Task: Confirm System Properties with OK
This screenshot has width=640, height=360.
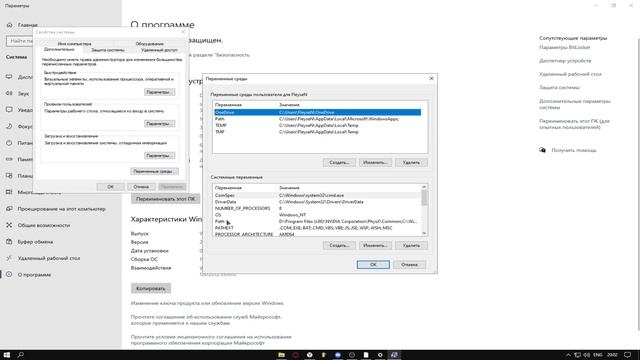Action: point(110,187)
